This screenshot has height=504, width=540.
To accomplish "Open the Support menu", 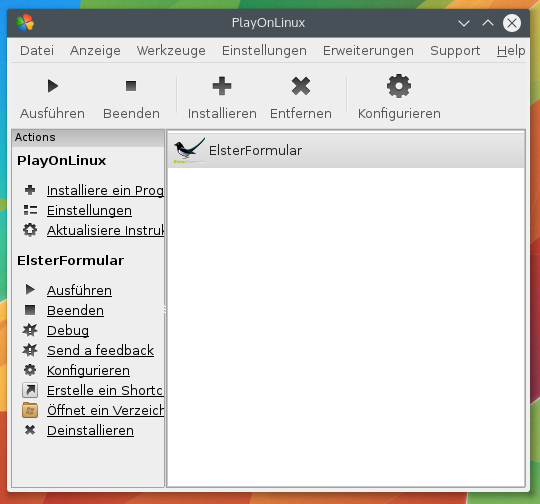I will point(455,51).
